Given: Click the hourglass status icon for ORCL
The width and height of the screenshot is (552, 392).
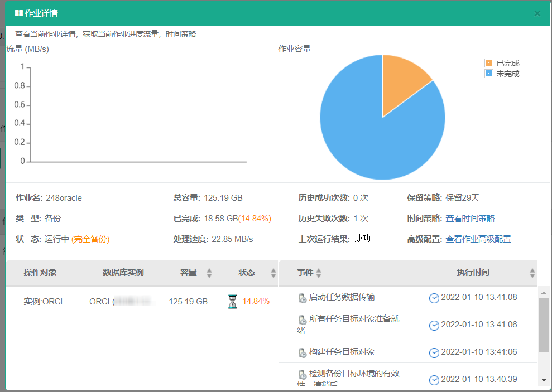Looking at the screenshot, I should pyautogui.click(x=232, y=302).
